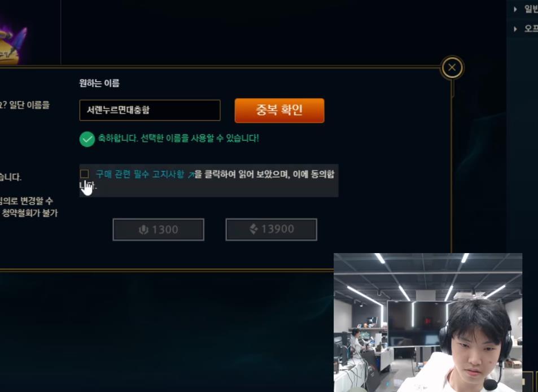Screen dimensions: 538x392
Task: Click the webcam overlay video
Action: [428, 323]
